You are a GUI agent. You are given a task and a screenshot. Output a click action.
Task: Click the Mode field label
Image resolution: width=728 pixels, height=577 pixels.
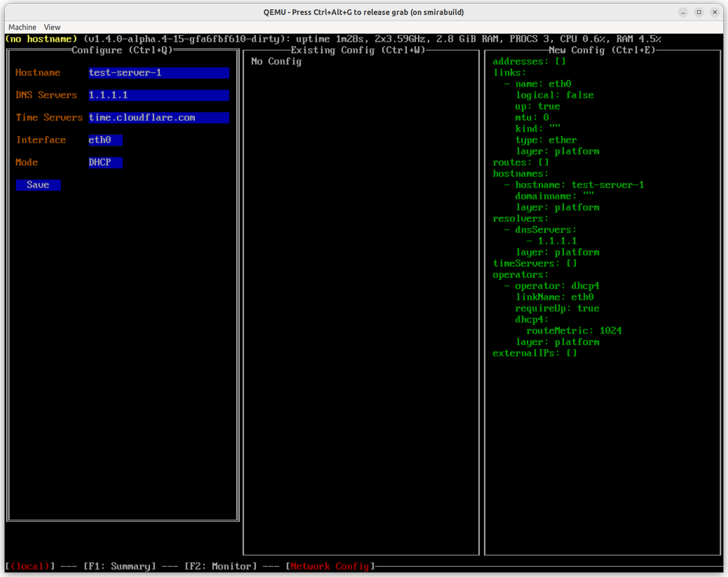27,162
